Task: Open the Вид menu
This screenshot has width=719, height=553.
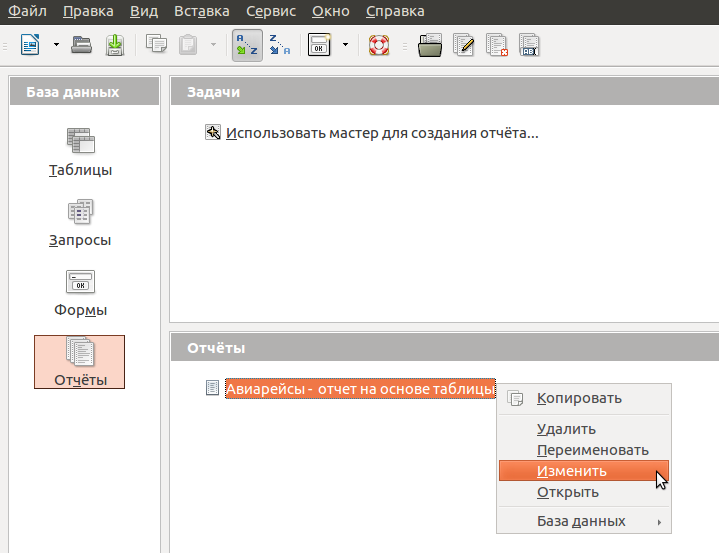Action: tap(144, 11)
